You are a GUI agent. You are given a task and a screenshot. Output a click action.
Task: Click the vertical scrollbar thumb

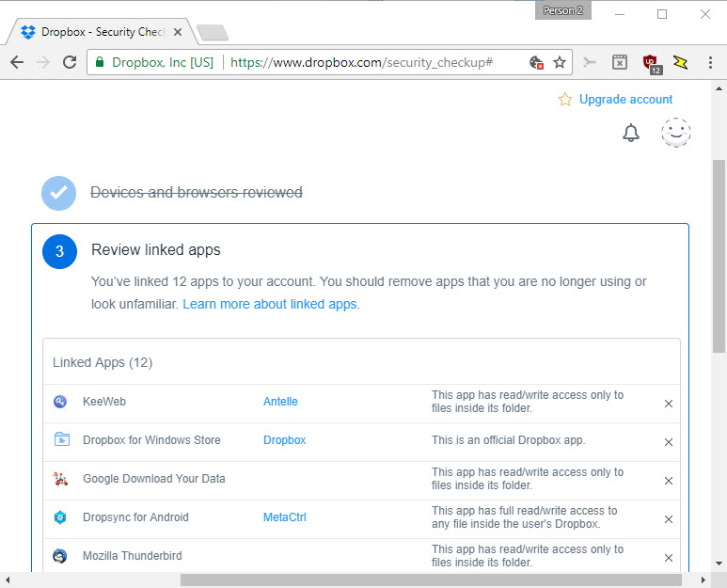coord(719,257)
